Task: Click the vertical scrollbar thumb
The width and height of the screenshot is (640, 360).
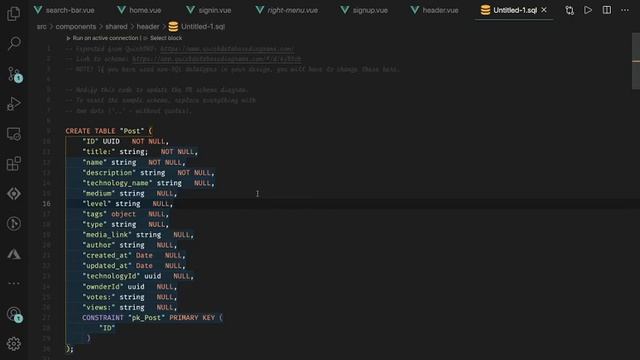Action: [x=636, y=61]
